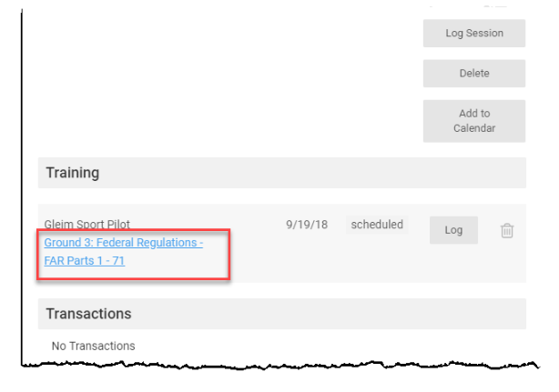The image size is (559, 392).
Task: Select the Transactions section header
Action: (x=282, y=314)
